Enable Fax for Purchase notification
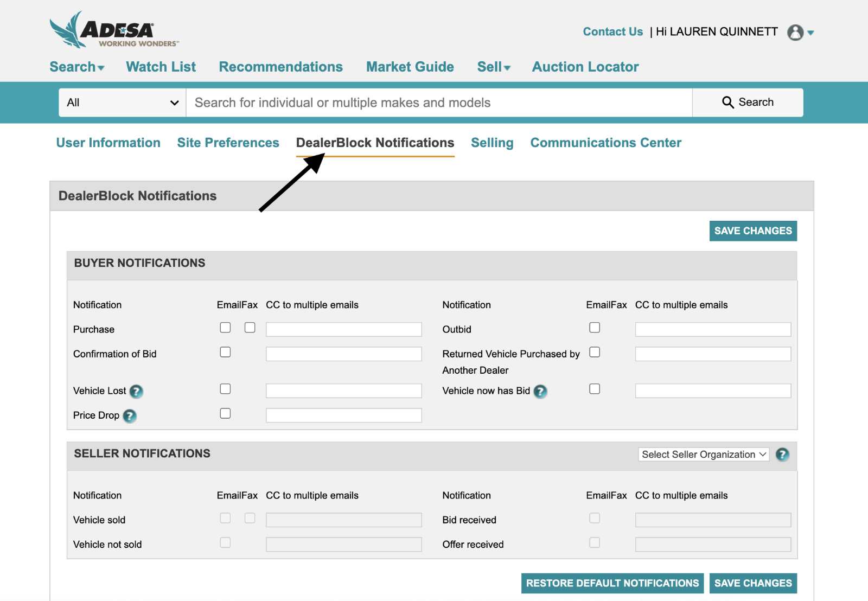 click(250, 328)
